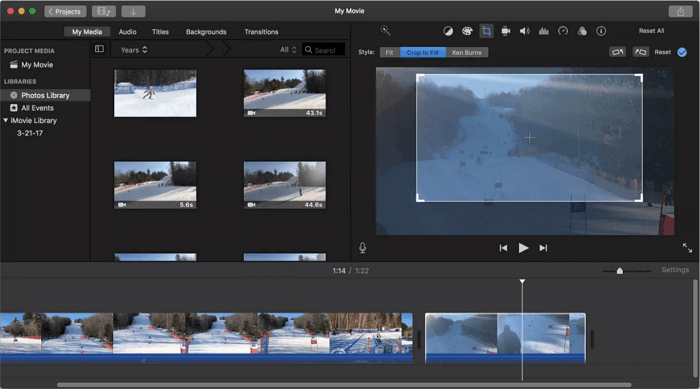The width and height of the screenshot is (700, 389).
Task: Open clip filter and audio effects
Action: point(582,31)
